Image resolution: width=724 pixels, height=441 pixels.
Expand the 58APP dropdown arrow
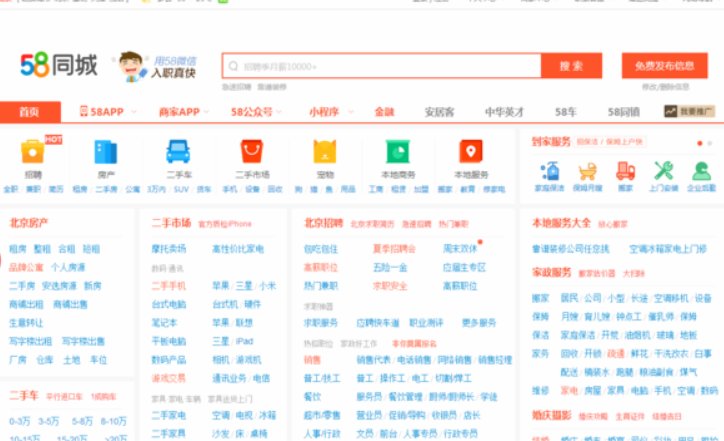click(133, 112)
